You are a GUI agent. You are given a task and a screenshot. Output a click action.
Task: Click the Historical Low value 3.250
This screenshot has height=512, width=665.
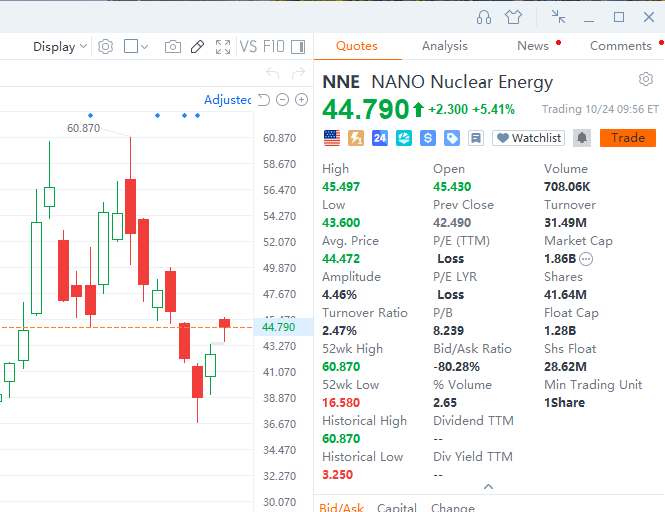tap(338, 475)
